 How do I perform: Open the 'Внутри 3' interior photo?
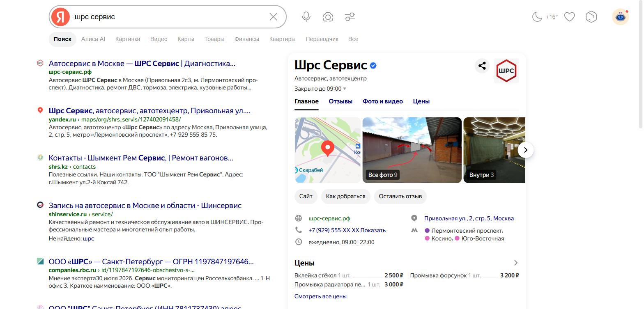[x=494, y=150]
